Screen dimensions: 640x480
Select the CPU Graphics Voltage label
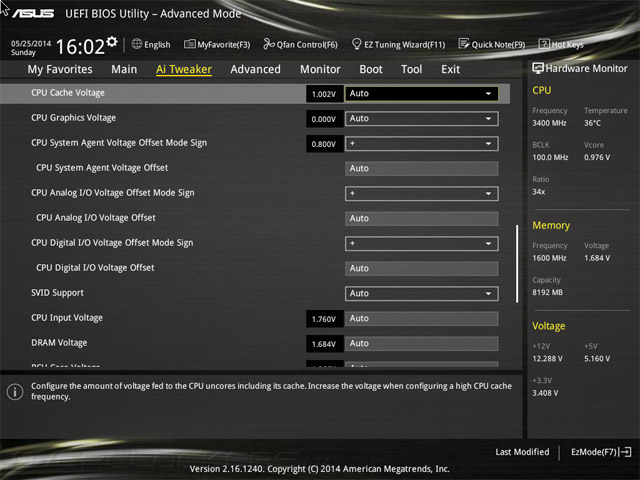[73, 118]
